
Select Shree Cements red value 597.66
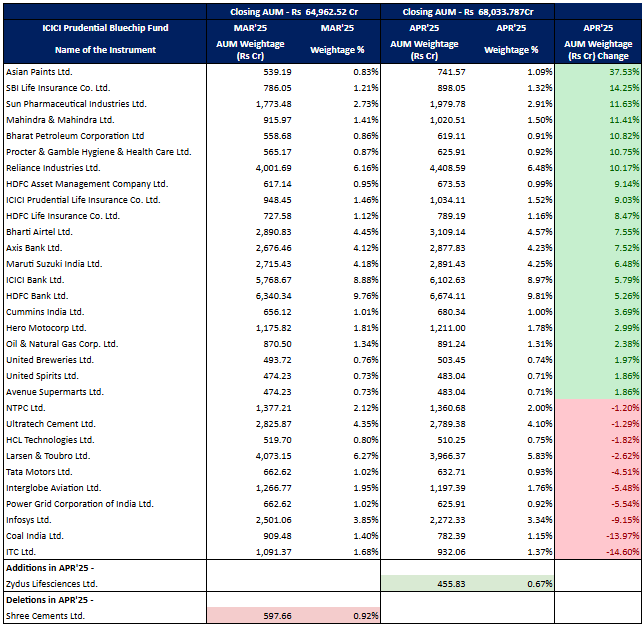pyautogui.click(x=277, y=616)
